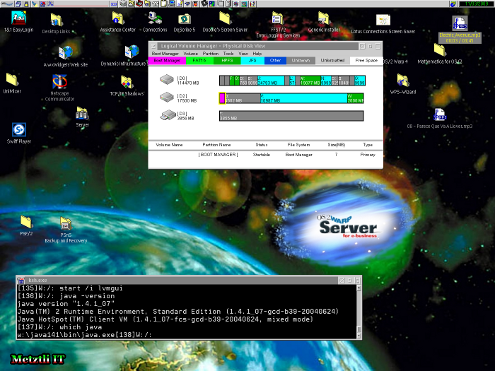Image resolution: width=495 pixels, height=371 pixels.
Task: Open the ksh.exe window system menu icon
Action: [21, 280]
